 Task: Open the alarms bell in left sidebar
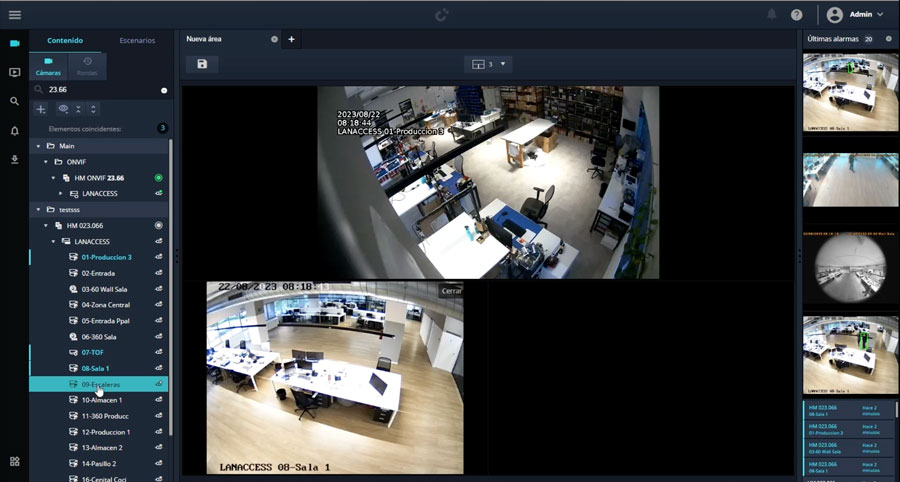tap(15, 131)
